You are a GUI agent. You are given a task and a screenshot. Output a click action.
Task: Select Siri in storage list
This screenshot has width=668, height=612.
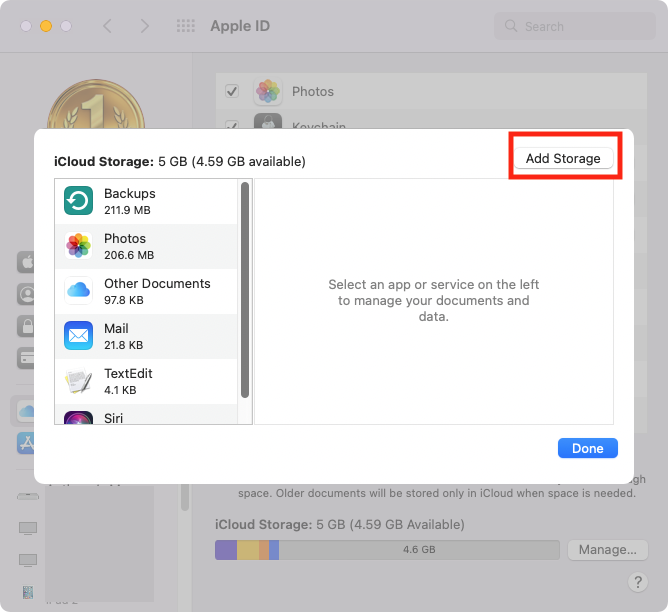click(x=146, y=414)
